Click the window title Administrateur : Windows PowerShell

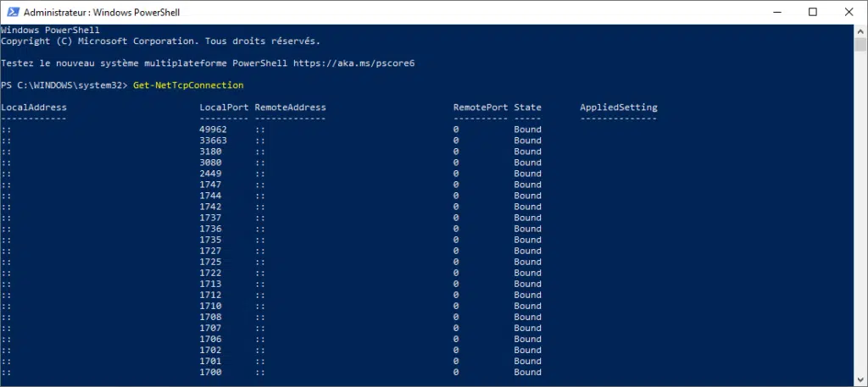click(102, 12)
